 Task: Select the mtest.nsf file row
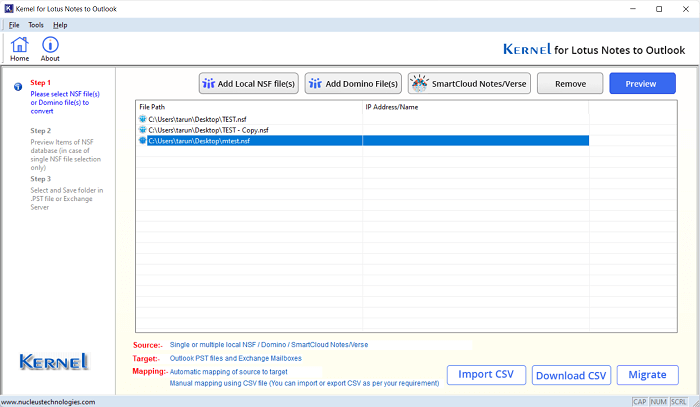pos(363,141)
